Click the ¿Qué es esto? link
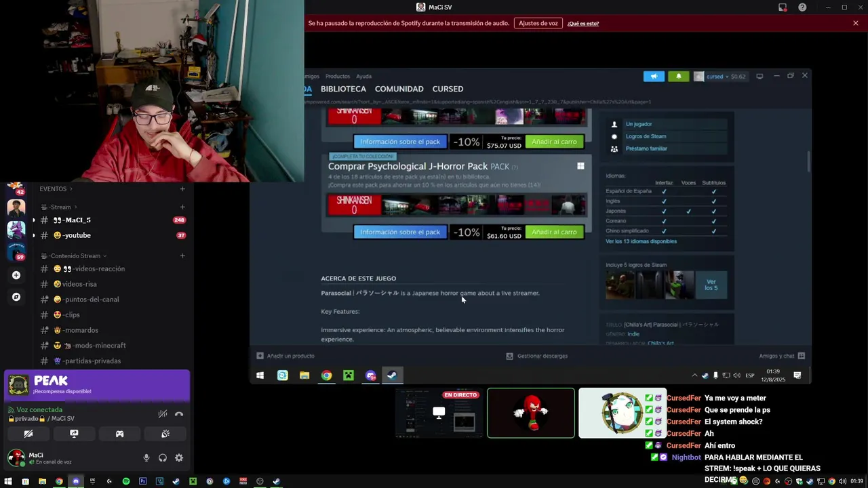 pyautogui.click(x=583, y=24)
